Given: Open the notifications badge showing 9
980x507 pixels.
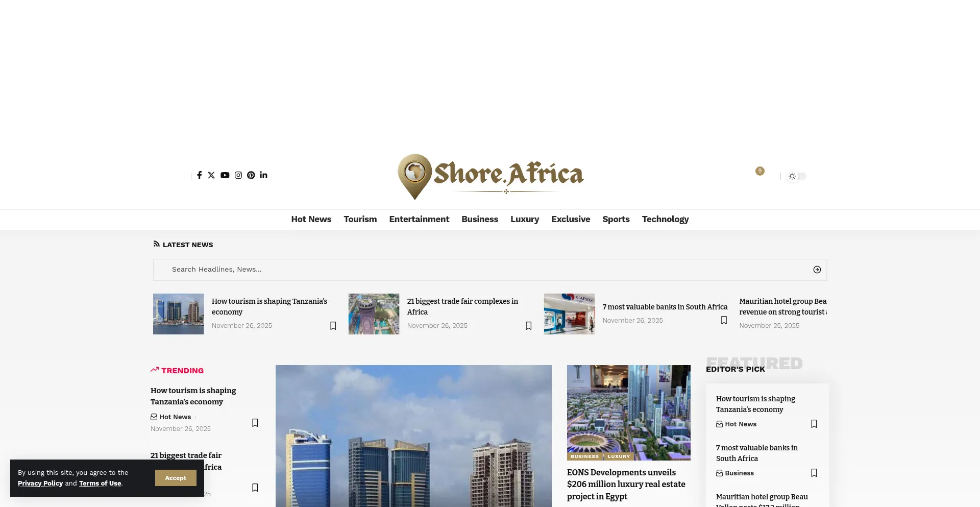Looking at the screenshot, I should (760, 171).
